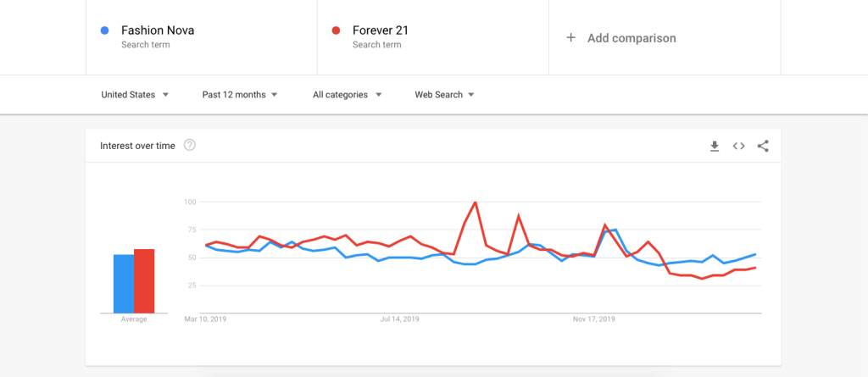Click the red Average bar

tap(144, 281)
